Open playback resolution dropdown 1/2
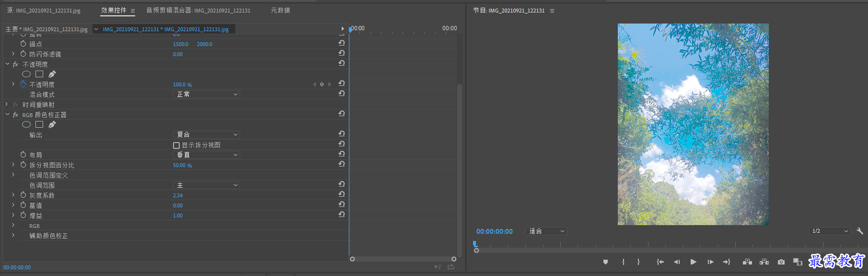868x276 pixels. (830, 231)
